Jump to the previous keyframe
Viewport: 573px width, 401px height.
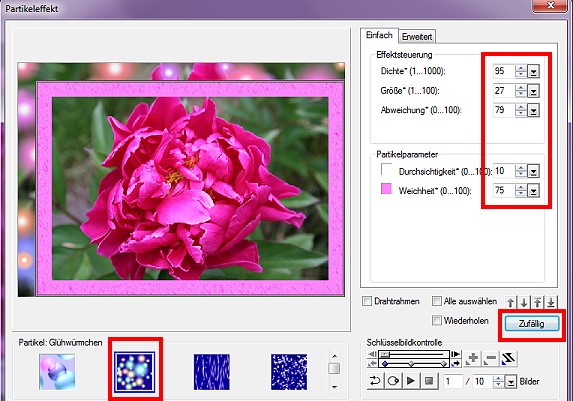[372, 363]
